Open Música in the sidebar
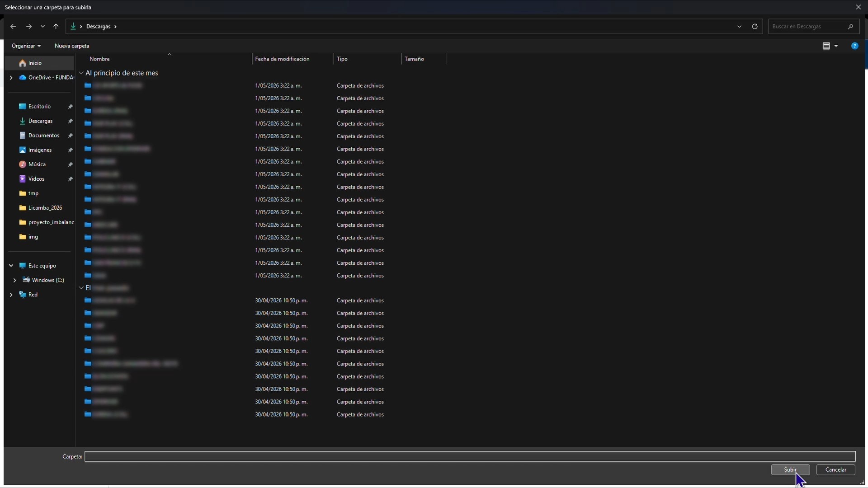This screenshot has width=868, height=488. [x=37, y=164]
